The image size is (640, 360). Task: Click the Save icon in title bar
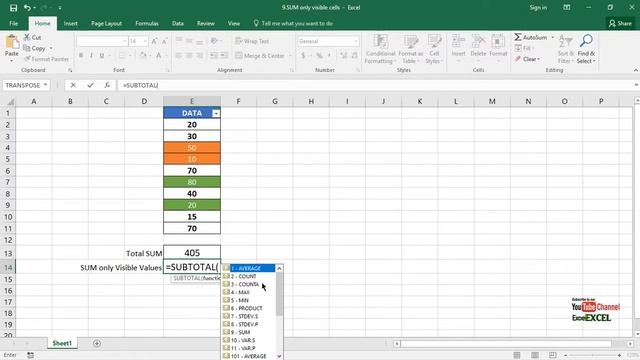pyautogui.click(x=13, y=8)
